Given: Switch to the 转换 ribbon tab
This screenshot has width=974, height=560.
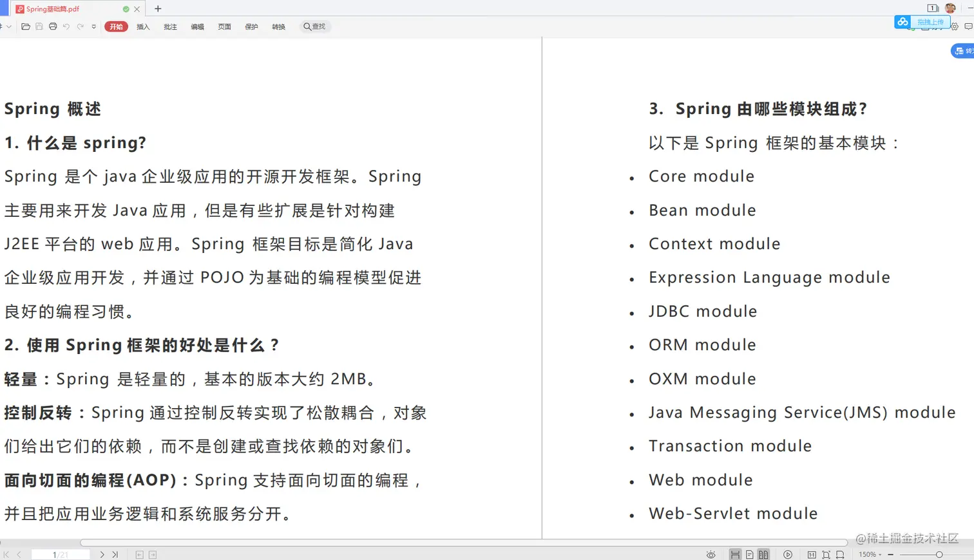Looking at the screenshot, I should click(x=278, y=26).
